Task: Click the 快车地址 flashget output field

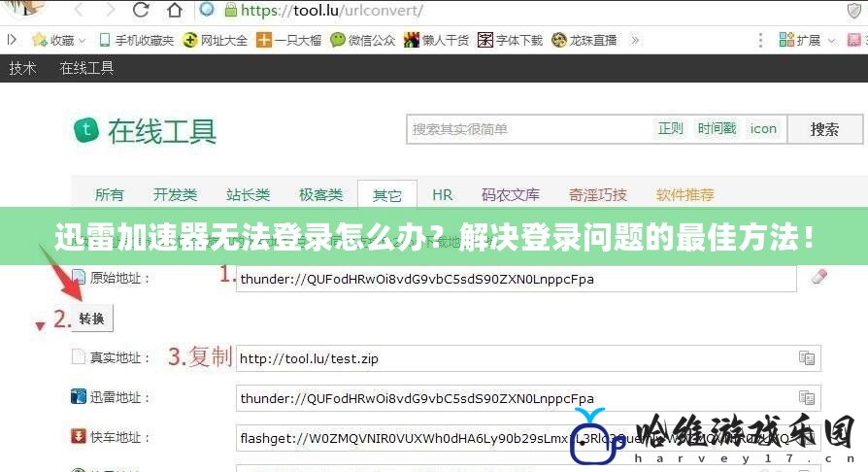Action: point(528,438)
